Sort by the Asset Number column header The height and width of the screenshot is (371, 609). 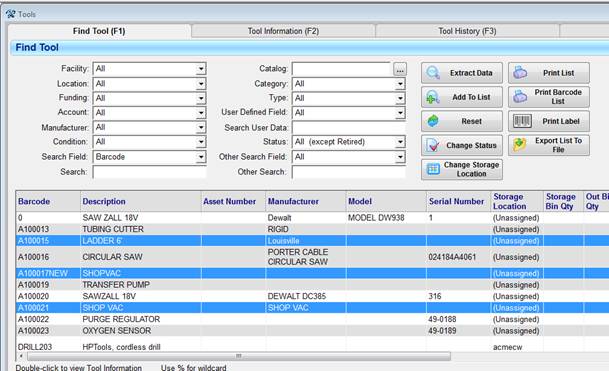[233, 201]
